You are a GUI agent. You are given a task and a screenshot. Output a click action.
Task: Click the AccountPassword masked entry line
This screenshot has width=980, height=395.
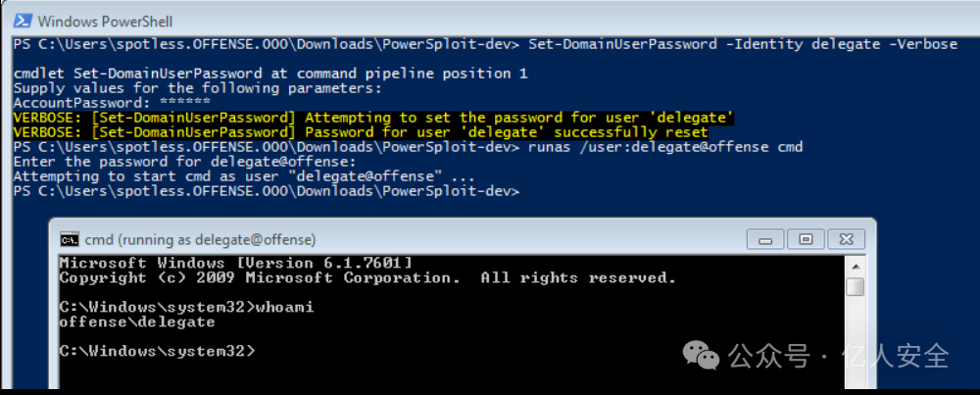coord(112,103)
